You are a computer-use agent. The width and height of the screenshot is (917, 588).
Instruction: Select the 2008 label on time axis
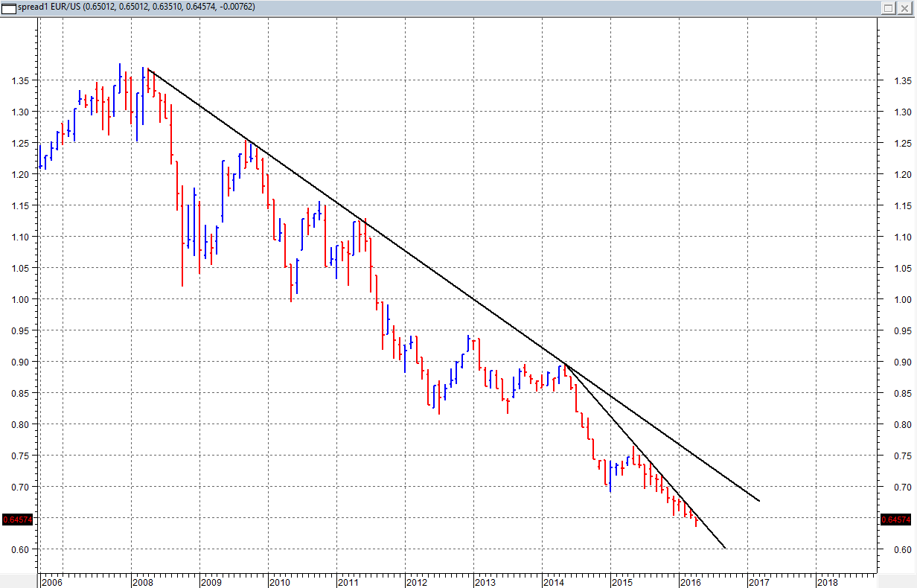[x=143, y=581]
